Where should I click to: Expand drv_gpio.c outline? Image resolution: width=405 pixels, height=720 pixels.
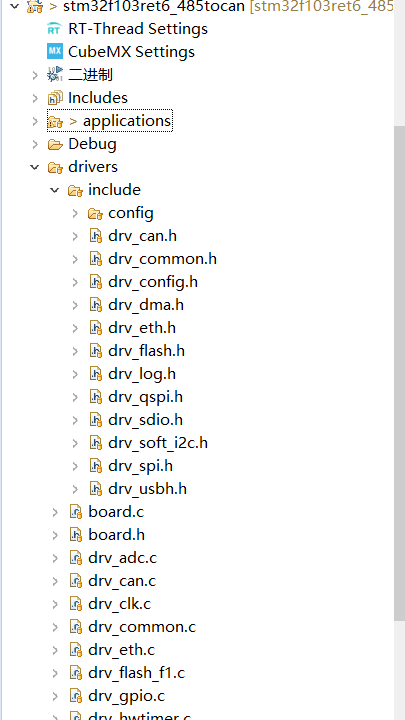point(55,696)
